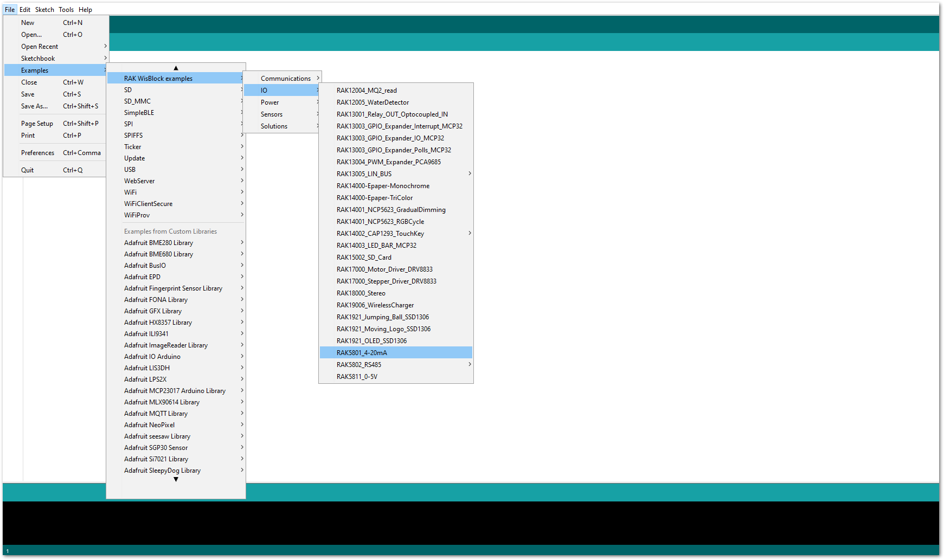Expand the Ticker examples submenu
This screenshot has width=944, height=560.
(x=176, y=147)
